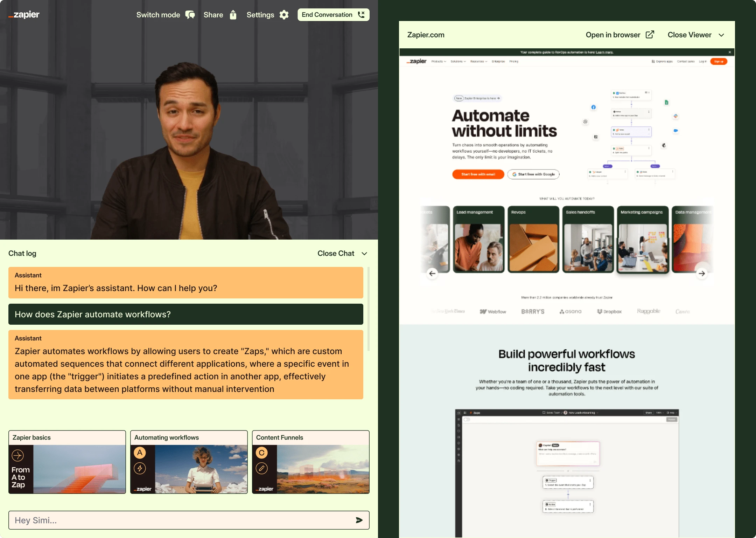The image size is (756, 538).
Task: Open the Pricing menu item in viewer
Action: [513, 61]
